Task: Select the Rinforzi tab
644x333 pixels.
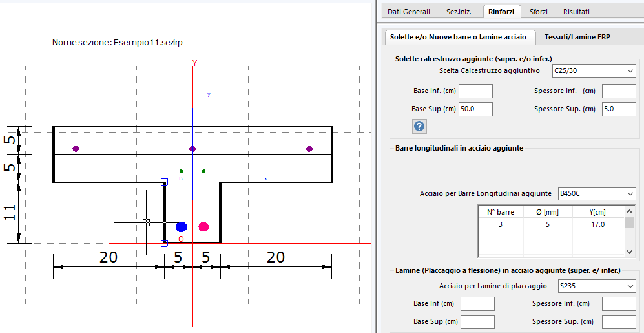Action: coord(501,11)
